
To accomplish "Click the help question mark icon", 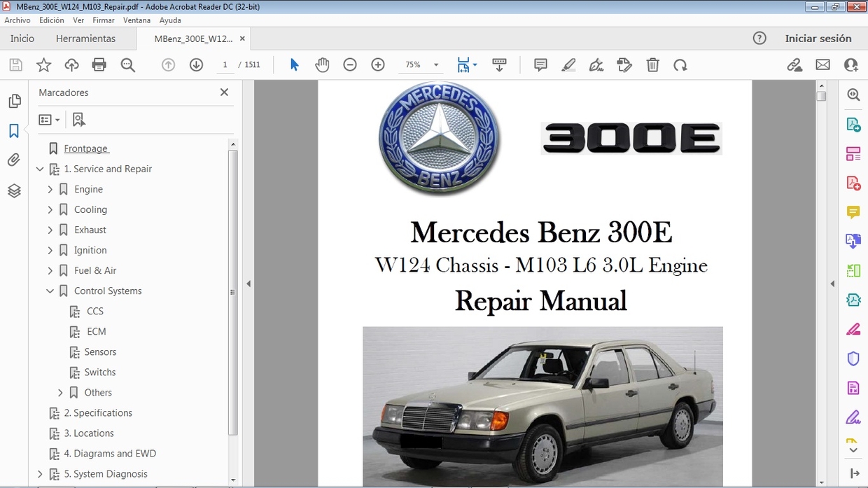I will click(759, 39).
